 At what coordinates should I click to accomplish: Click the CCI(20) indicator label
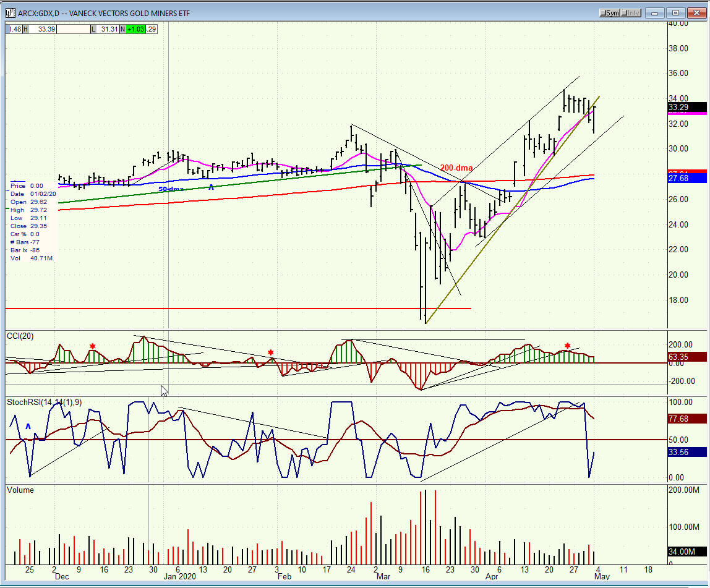click(20, 336)
